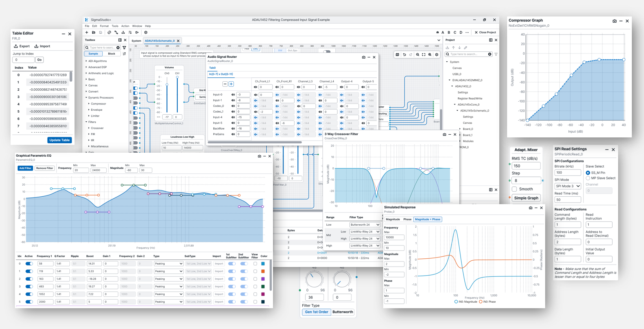Click the Import icon in Table Editor
Image resolution: width=644 pixels, height=329 pixels.
pyautogui.click(x=36, y=46)
